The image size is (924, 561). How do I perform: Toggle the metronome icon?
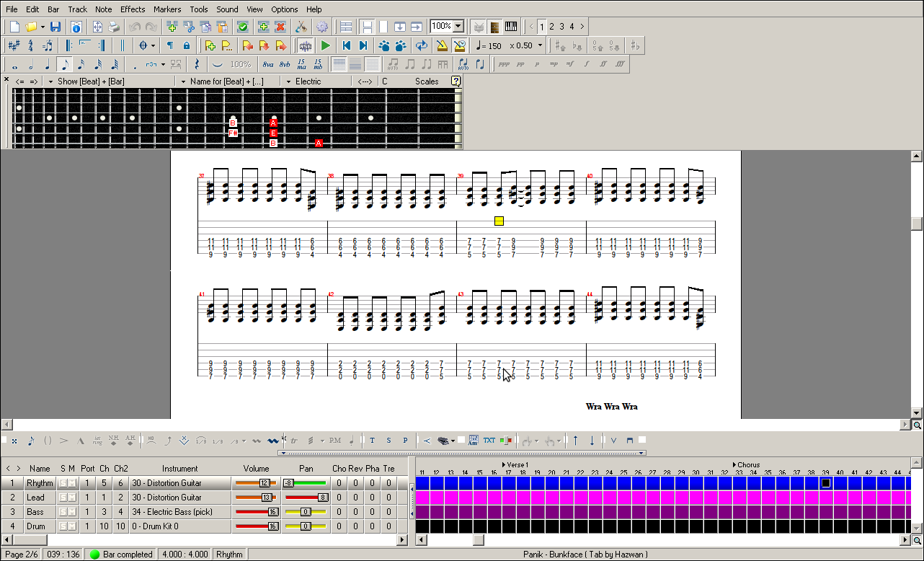442,45
